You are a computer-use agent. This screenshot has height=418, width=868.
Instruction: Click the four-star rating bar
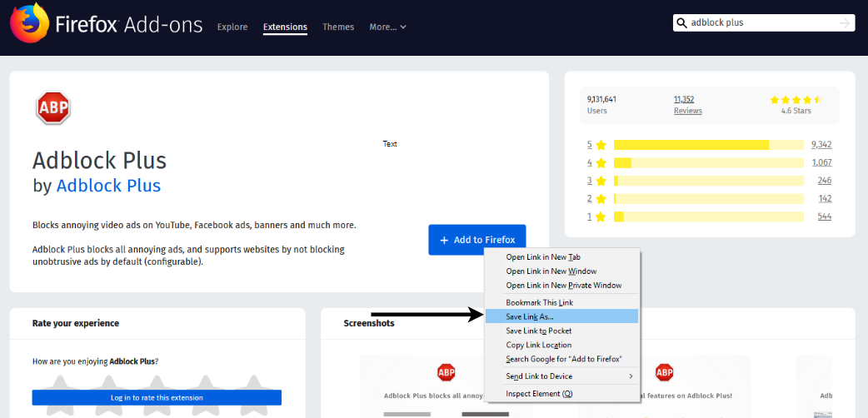point(709,162)
